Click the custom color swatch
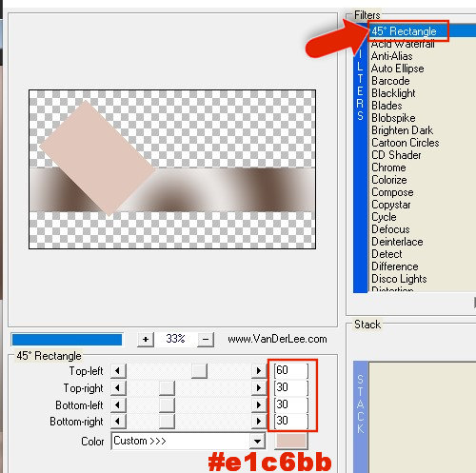 click(x=291, y=441)
